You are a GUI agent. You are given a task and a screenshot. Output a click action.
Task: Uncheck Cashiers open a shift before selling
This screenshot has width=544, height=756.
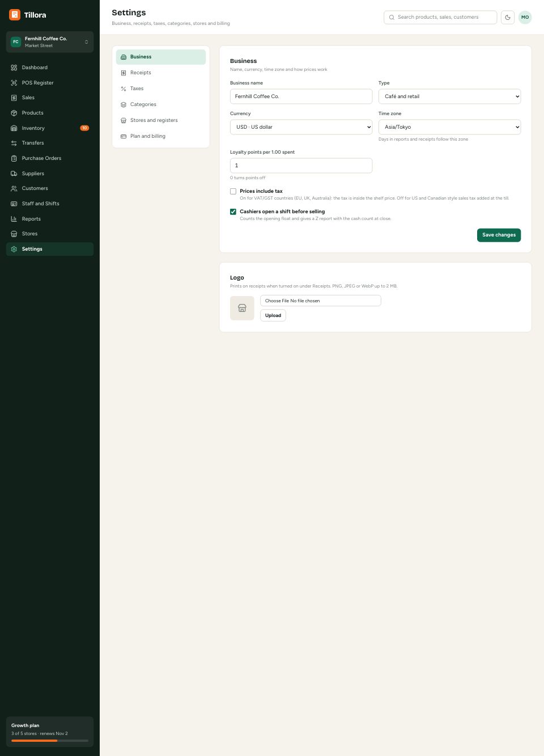(233, 212)
